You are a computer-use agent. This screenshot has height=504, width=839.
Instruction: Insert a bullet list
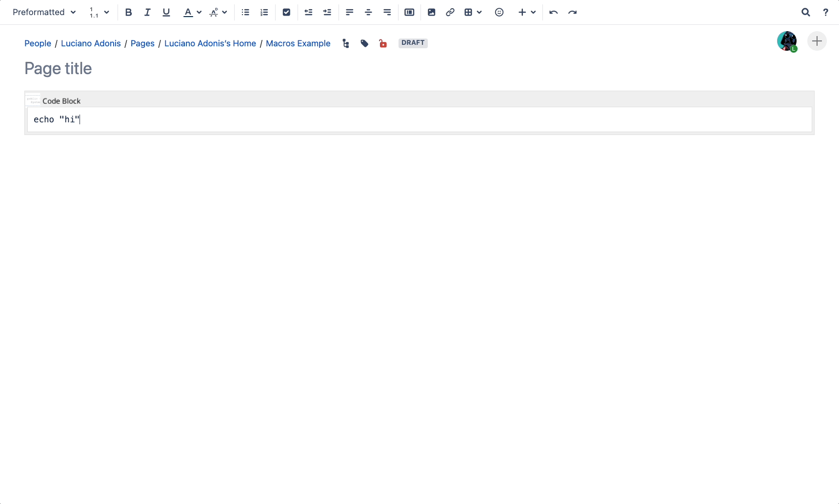pyautogui.click(x=245, y=12)
